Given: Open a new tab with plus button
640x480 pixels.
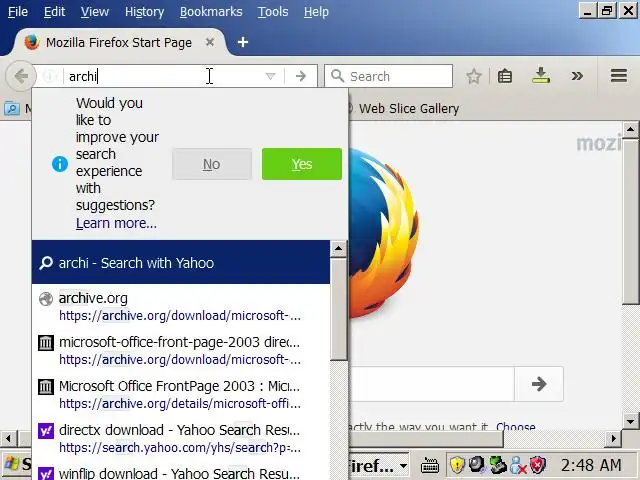Looking at the screenshot, I should pos(243,42).
